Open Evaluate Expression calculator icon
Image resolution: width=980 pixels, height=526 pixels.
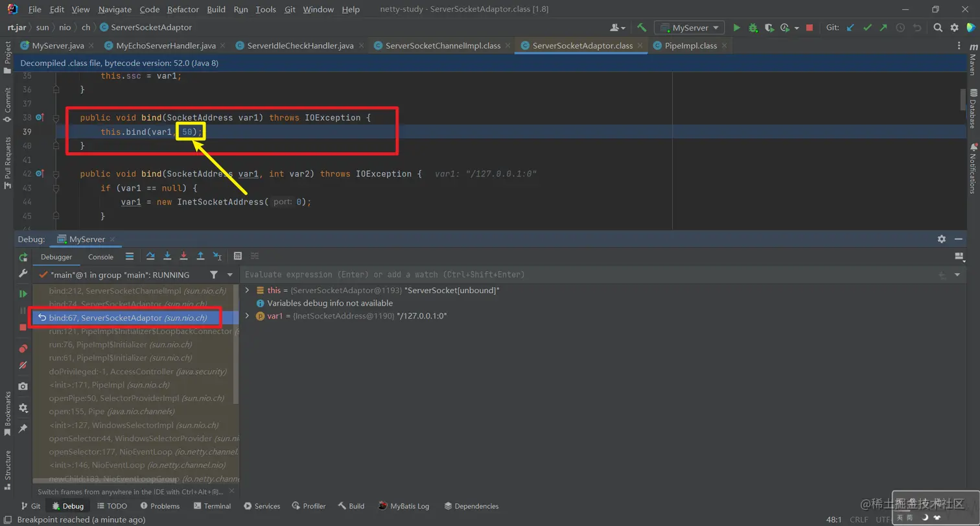(x=238, y=256)
